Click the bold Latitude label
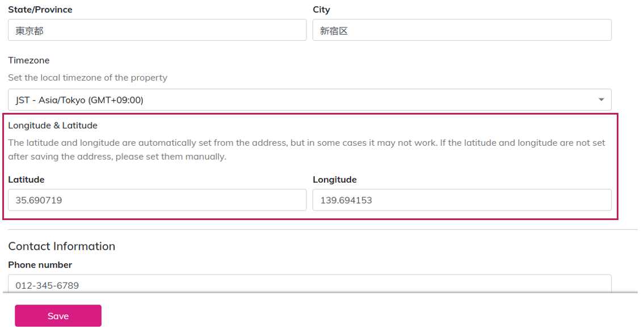Viewport: 644px width, 329px height. [x=26, y=179]
